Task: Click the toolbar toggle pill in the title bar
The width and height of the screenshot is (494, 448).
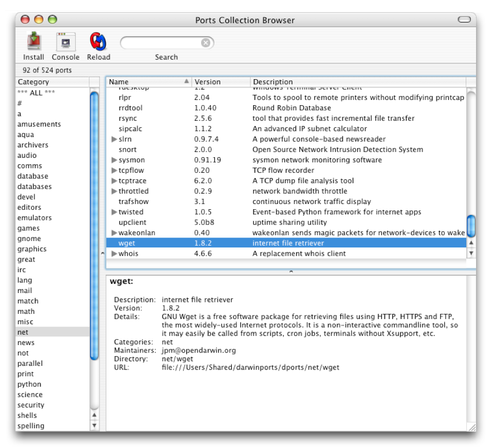Action: click(464, 20)
